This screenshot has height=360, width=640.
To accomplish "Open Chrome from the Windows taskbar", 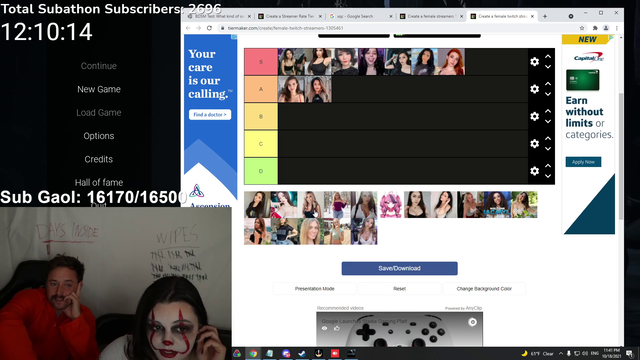I will 253,353.
